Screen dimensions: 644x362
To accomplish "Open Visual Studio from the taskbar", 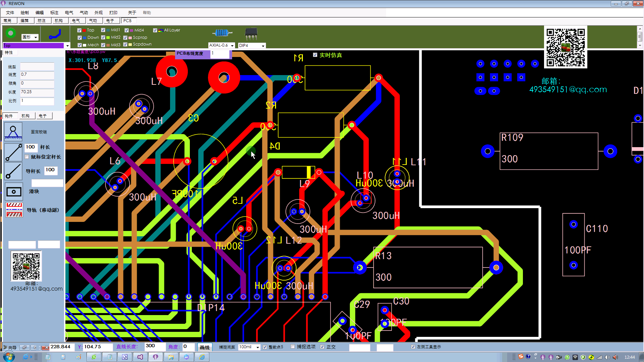I will 140,357.
